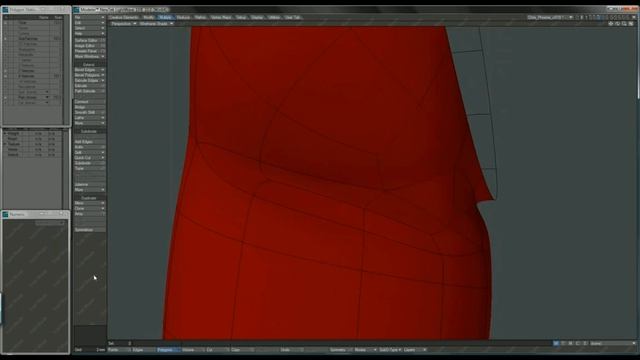Switch to the Utilities tab

click(274, 18)
